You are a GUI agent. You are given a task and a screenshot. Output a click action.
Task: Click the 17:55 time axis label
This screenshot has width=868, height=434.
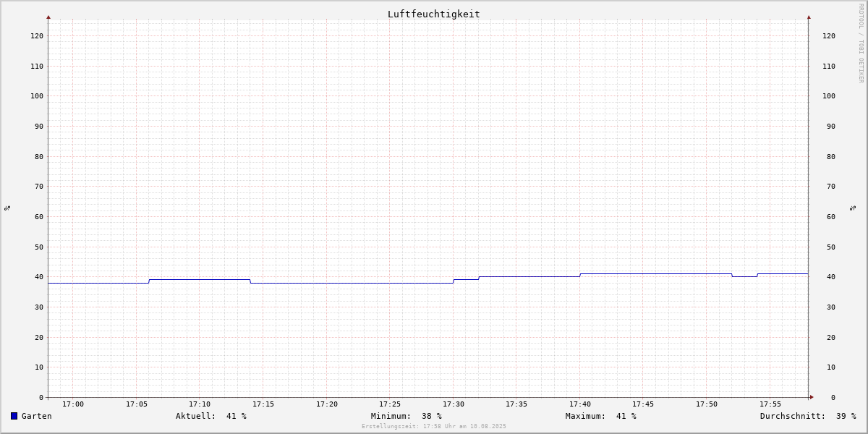[x=770, y=404]
